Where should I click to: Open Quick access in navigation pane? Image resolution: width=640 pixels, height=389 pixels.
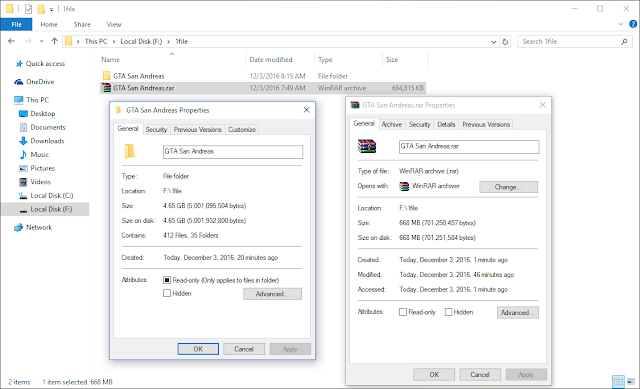(45, 64)
